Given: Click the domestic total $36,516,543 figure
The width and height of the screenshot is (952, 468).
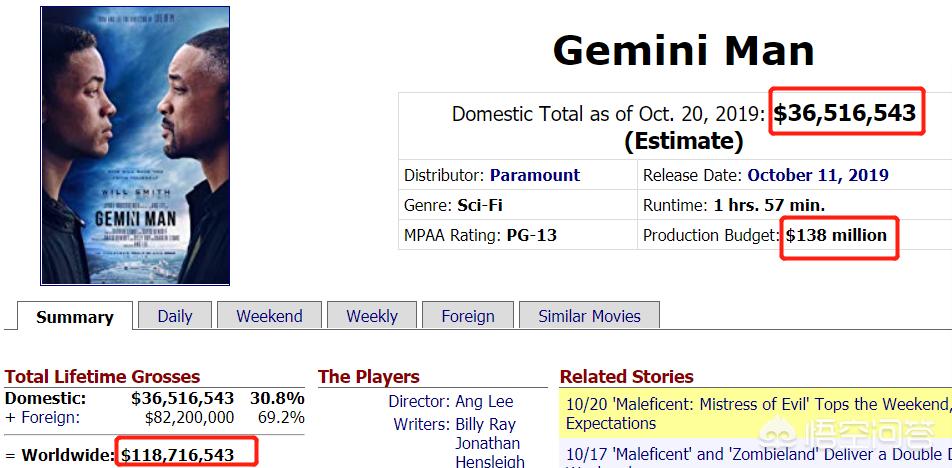Looking at the screenshot, I should [x=845, y=113].
